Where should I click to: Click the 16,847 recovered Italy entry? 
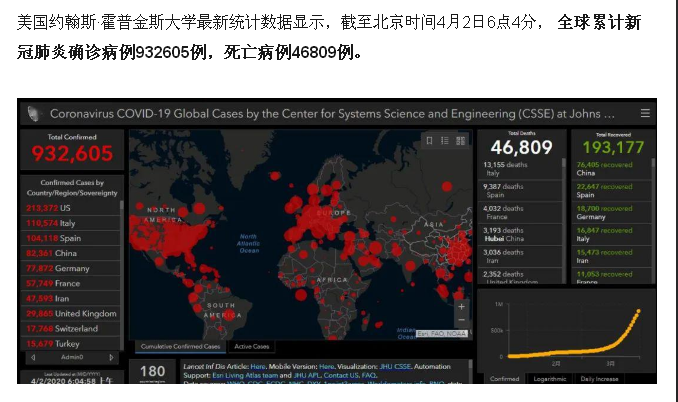point(612,234)
